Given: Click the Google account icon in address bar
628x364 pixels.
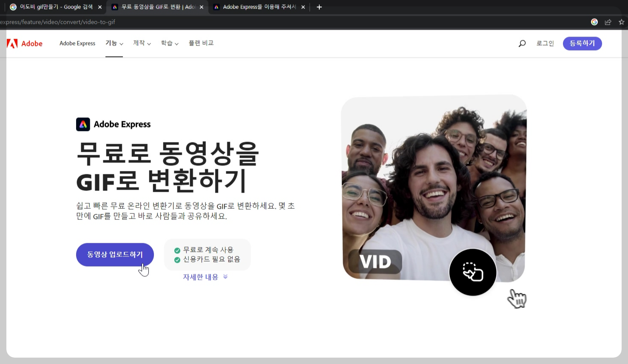Looking at the screenshot, I should click(594, 22).
